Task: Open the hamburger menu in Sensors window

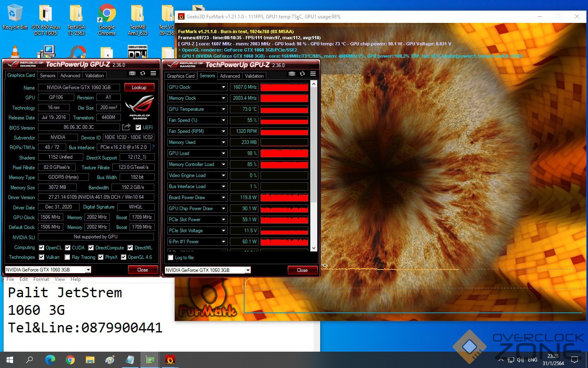Action: 313,74
